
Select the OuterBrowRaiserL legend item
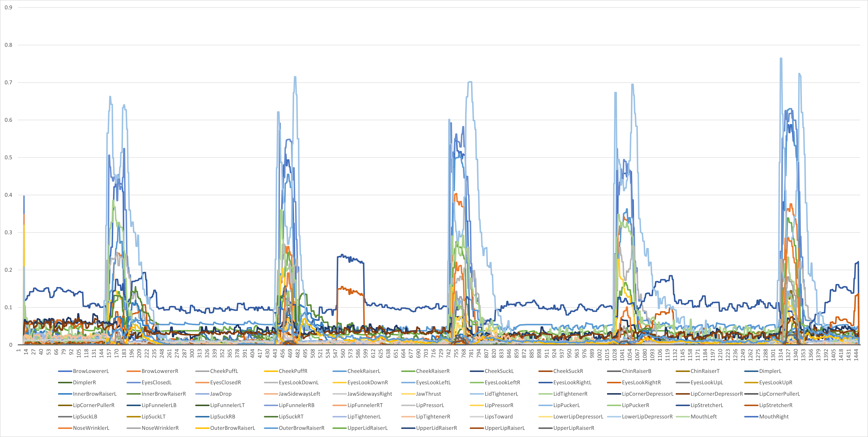(x=233, y=428)
